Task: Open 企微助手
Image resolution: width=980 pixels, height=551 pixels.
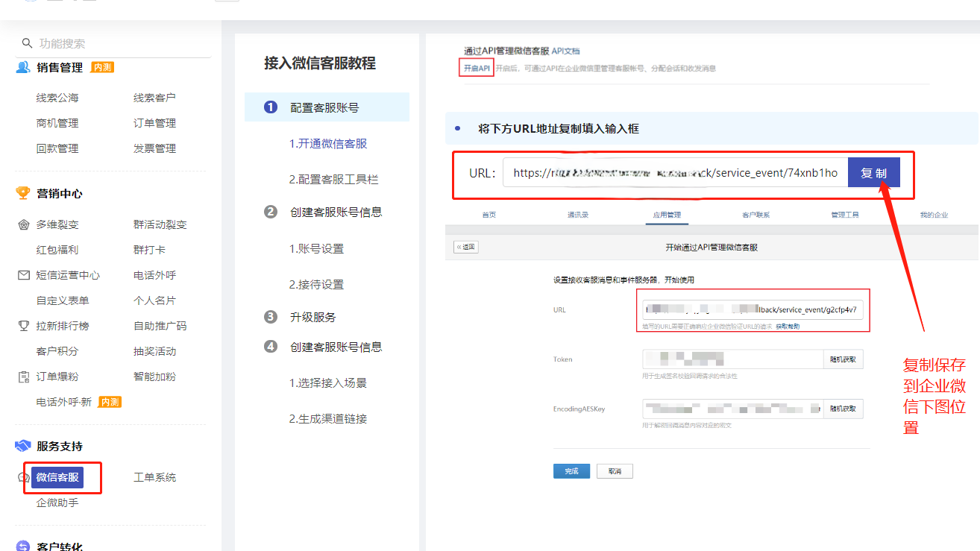Action: [x=57, y=503]
